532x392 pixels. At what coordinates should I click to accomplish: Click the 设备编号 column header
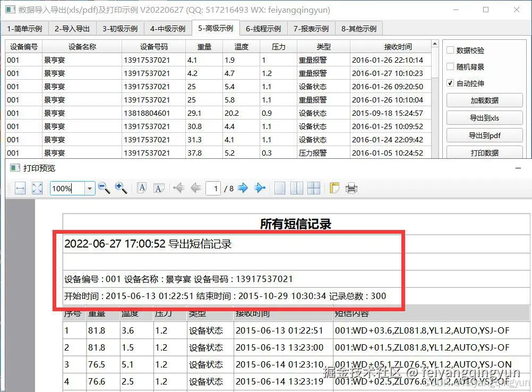(24, 47)
